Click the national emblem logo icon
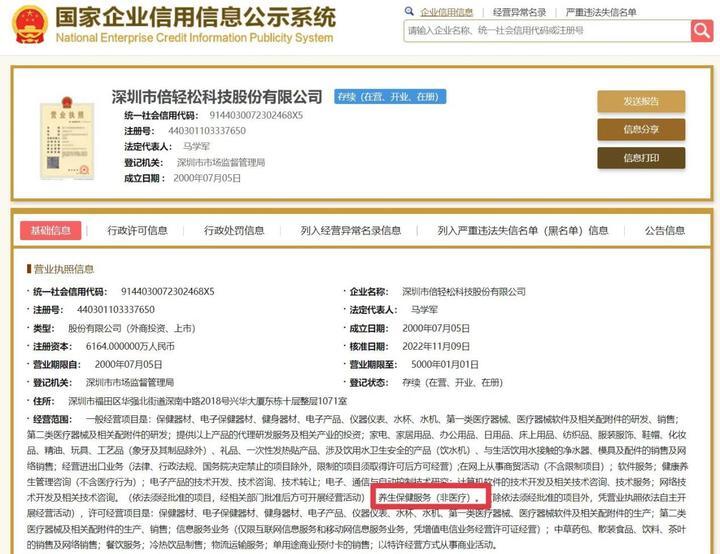This screenshot has width=720, height=554. click(29, 25)
